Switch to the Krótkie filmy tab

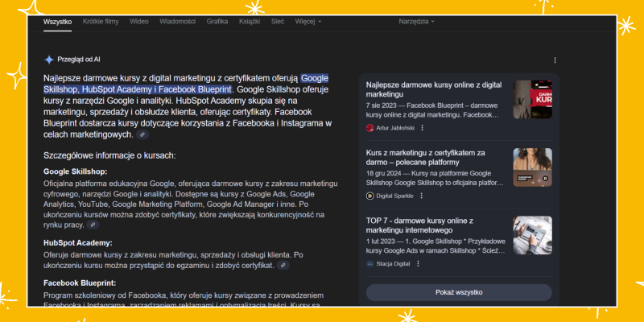101,21
